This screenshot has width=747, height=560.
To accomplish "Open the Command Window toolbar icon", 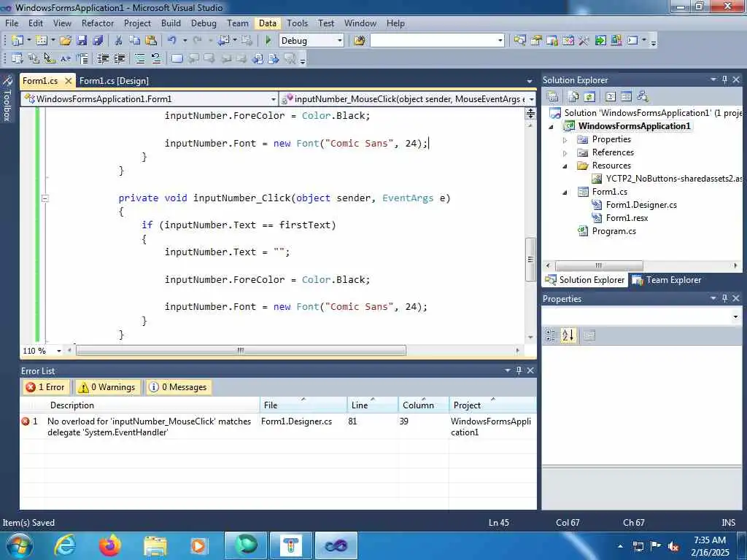I will click(x=632, y=41).
